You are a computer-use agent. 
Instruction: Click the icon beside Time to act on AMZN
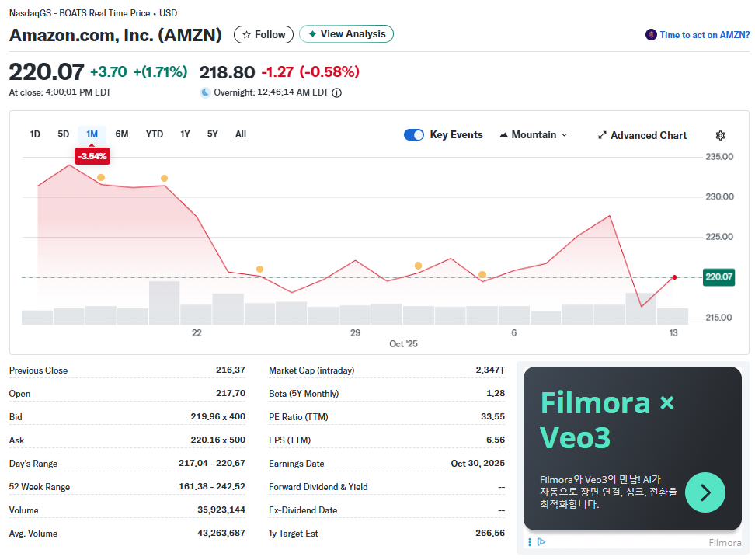651,35
